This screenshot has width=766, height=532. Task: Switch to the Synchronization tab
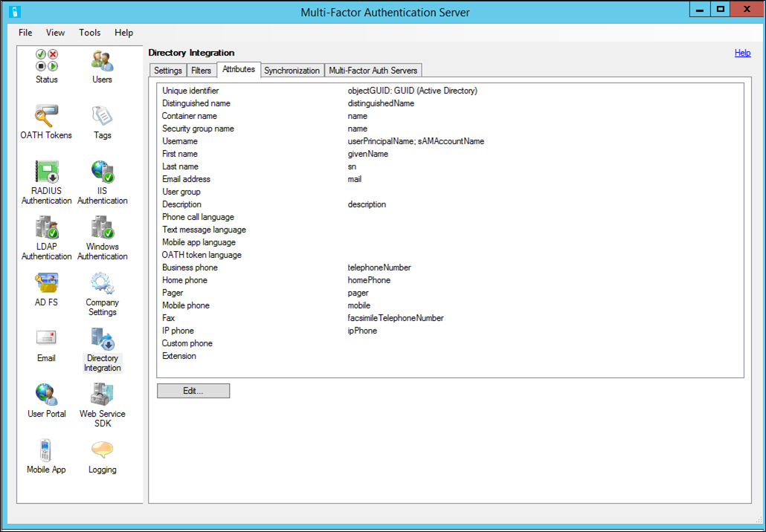[292, 69]
